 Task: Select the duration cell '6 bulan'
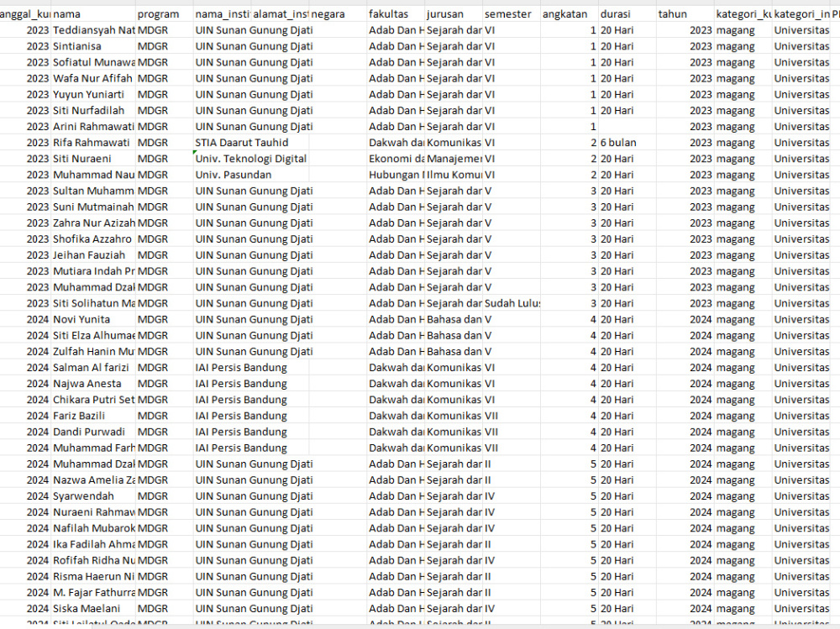click(627, 143)
